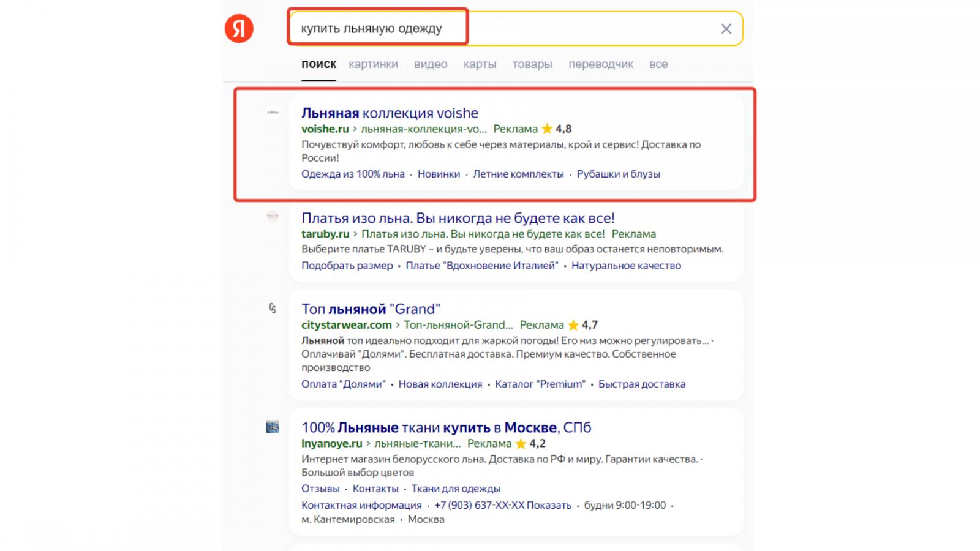Go to the карты tab
Screen dimensions: 980x551
(x=480, y=64)
